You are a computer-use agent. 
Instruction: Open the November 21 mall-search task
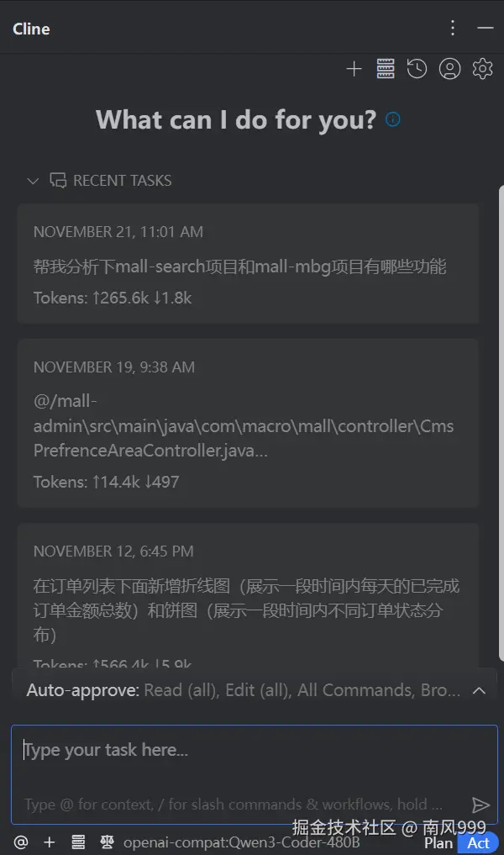248,264
